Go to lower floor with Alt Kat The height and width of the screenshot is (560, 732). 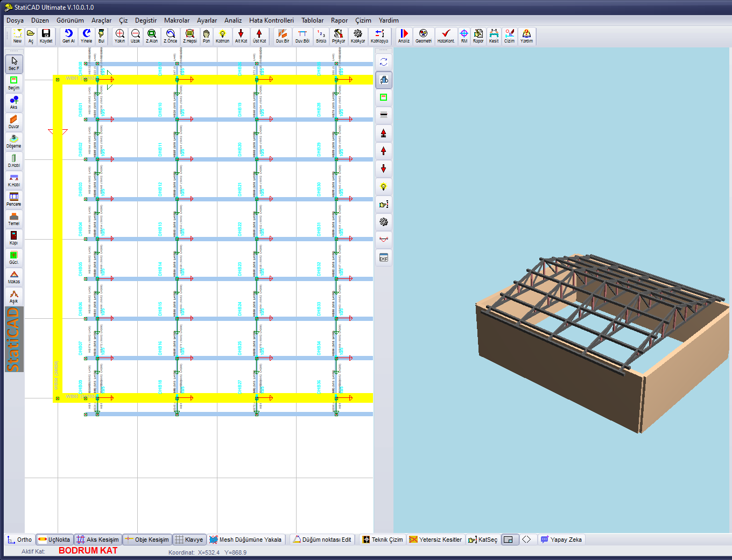tap(241, 36)
